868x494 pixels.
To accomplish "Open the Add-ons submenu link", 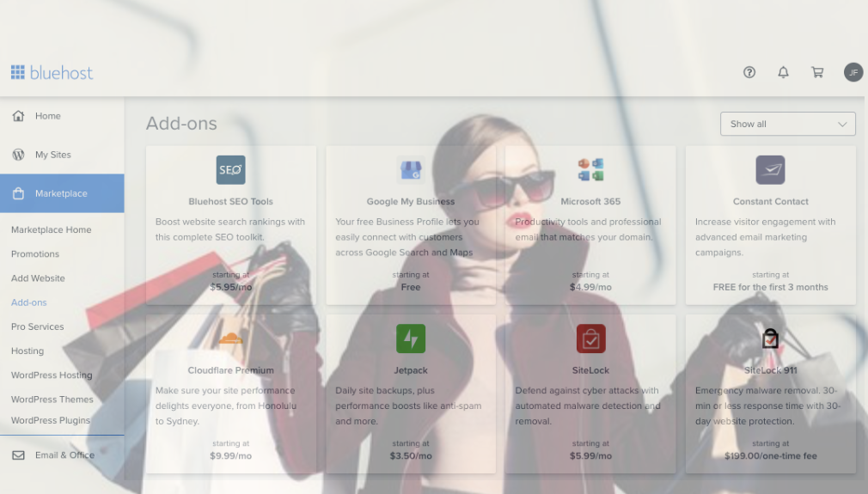I will [x=28, y=302].
